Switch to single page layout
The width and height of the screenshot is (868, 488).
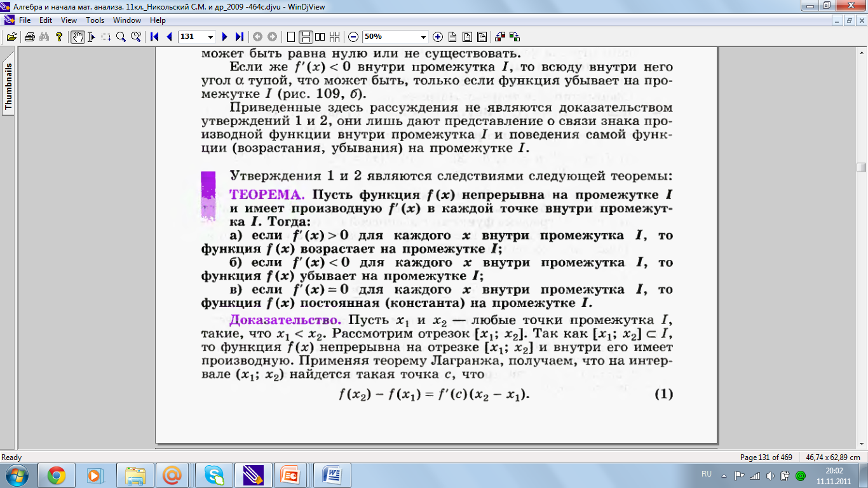[291, 37]
